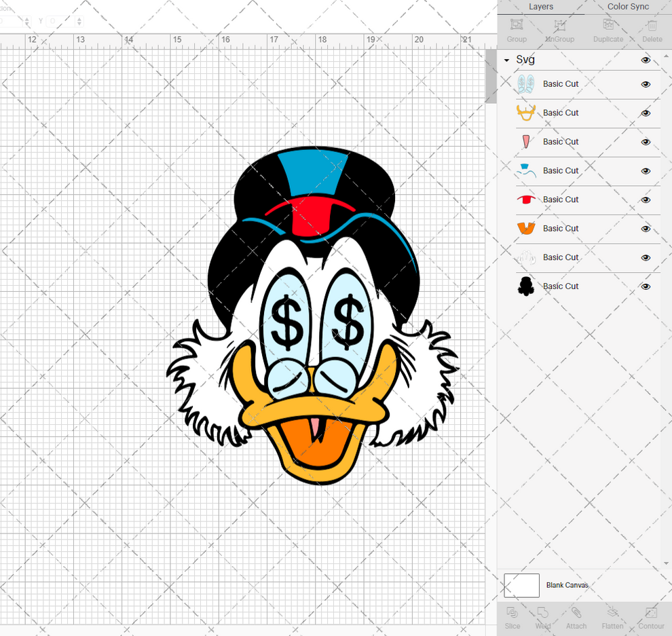Image resolution: width=672 pixels, height=636 pixels.
Task: Switch to the Color Sync tab
Action: [627, 7]
